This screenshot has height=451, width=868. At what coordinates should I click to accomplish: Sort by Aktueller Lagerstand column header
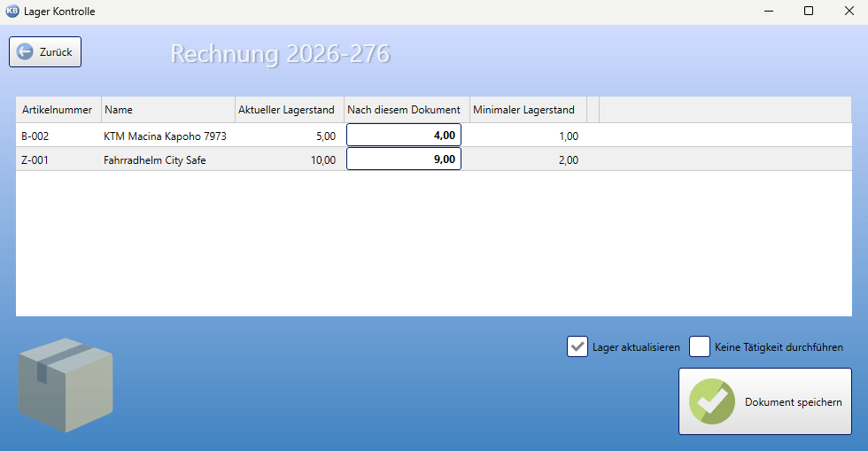pos(289,110)
